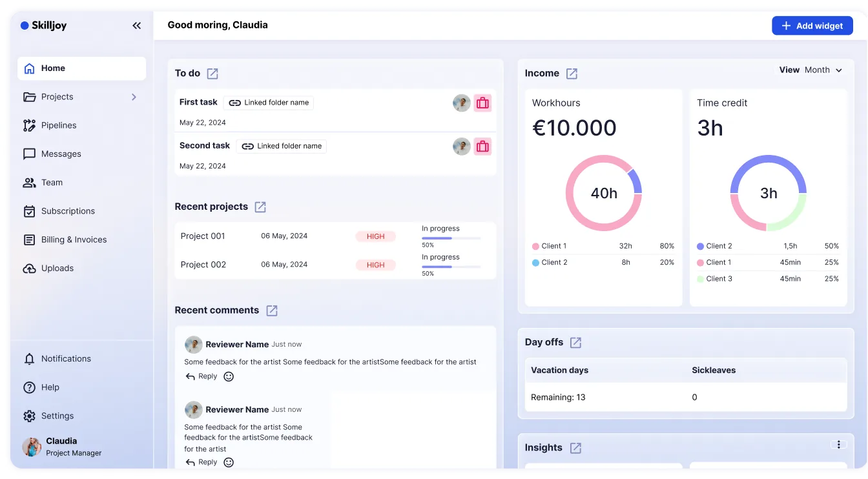Click the HIGH priority badge of Project 002
Screen dimensions: 868x479
click(x=375, y=265)
